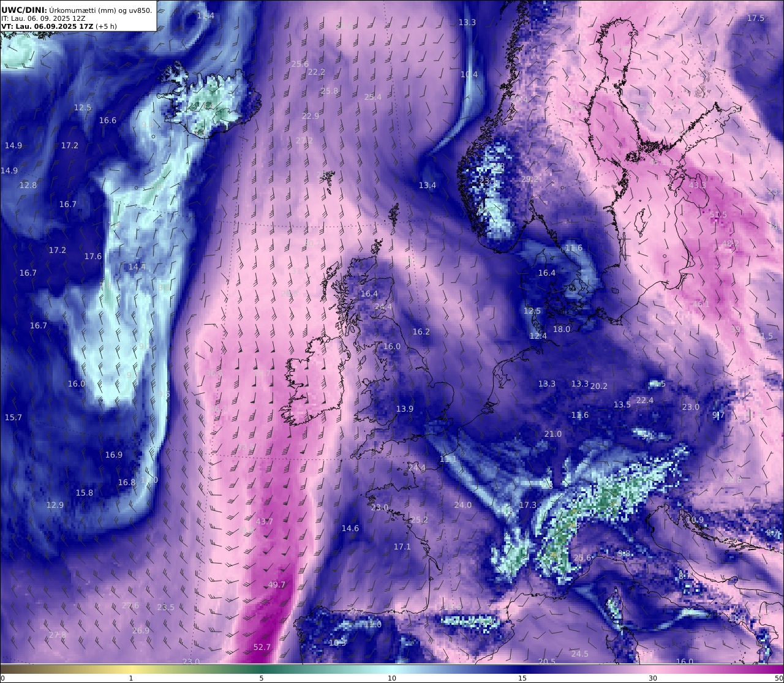Click the 13.5 map value
Image resolution: width=784 pixels, height=683 pixels.
coord(622,404)
